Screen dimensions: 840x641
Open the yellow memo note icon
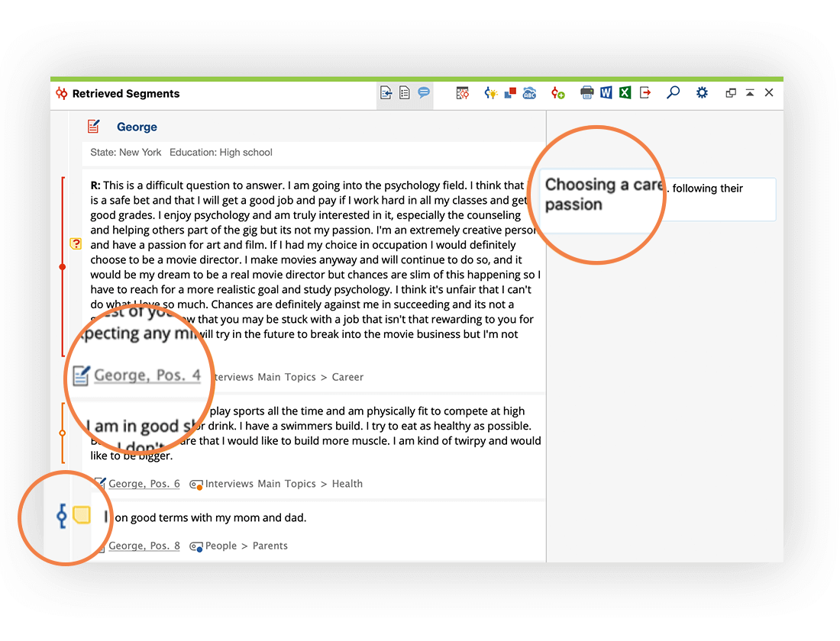[x=82, y=515]
